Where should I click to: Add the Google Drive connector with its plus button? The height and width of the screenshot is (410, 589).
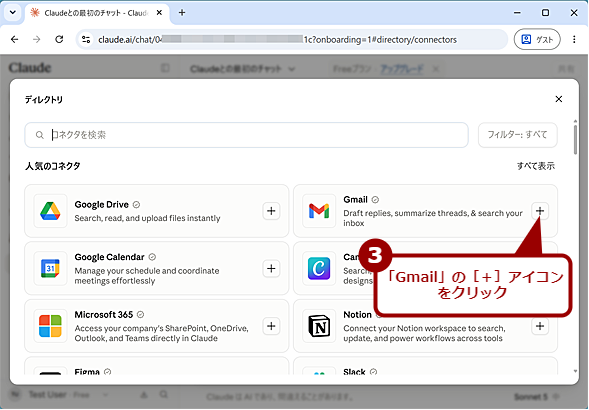271,211
